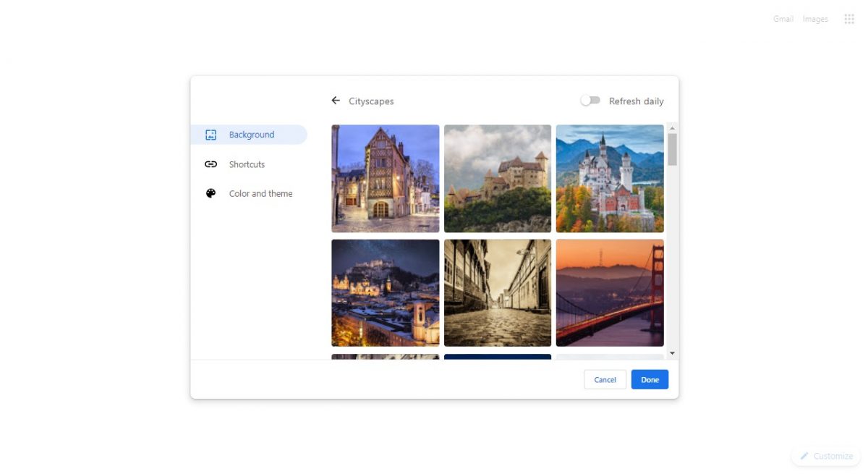Open Shortcuts using its link icon
Viewport: 868px width, 474px height.
coord(210,164)
